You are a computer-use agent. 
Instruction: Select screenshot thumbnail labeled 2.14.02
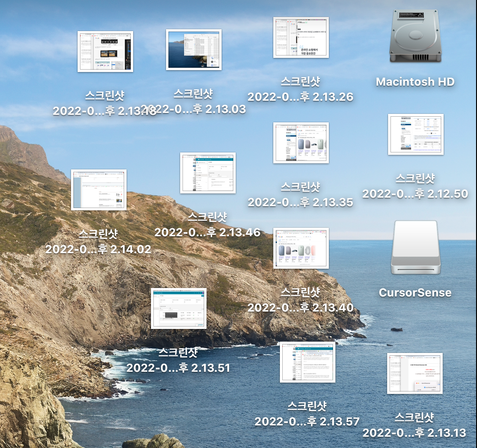point(99,190)
